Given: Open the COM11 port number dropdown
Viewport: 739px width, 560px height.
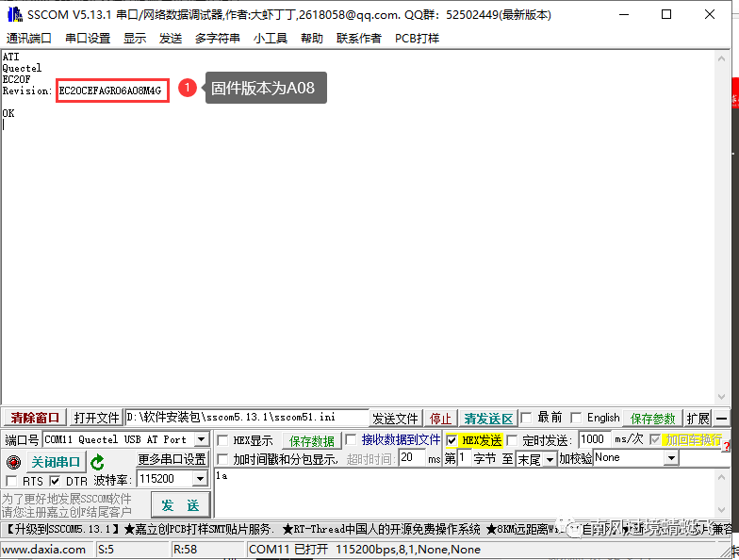Looking at the screenshot, I should [202, 439].
